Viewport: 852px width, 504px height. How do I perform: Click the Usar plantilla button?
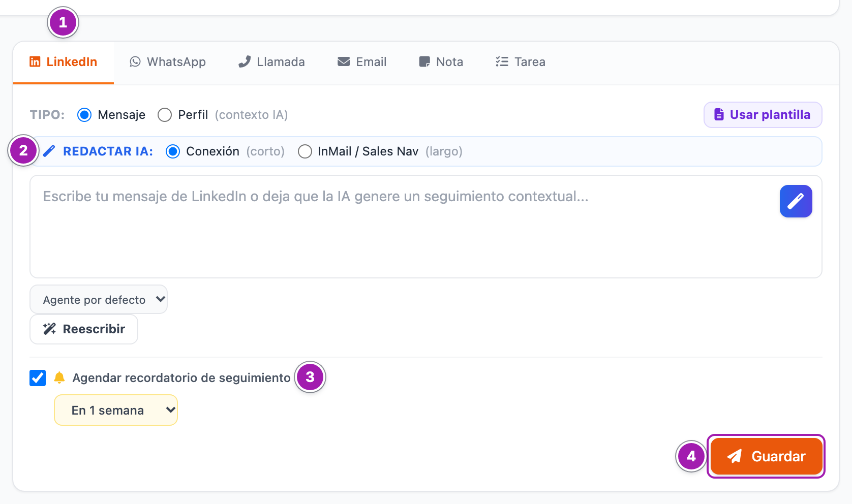tap(763, 115)
